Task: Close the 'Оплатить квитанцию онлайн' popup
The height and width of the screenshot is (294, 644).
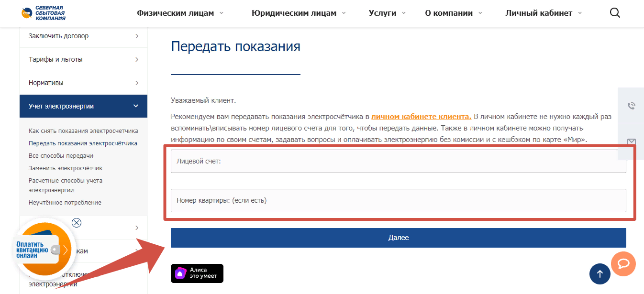Action: [77, 223]
